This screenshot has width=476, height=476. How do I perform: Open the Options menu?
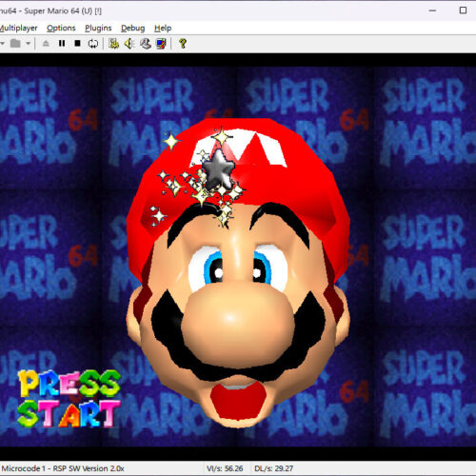[x=61, y=28]
